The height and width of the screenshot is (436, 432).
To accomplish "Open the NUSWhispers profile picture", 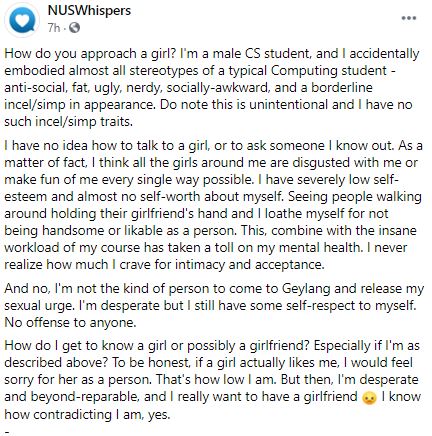I will pos(22,20).
